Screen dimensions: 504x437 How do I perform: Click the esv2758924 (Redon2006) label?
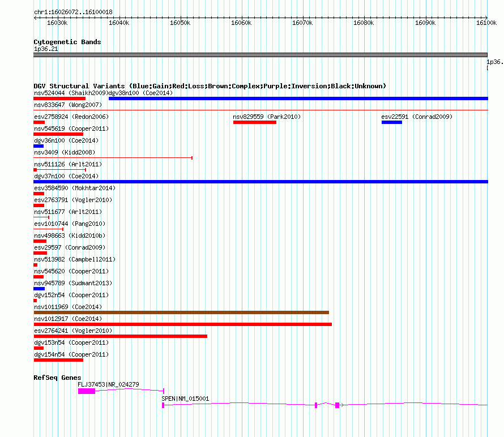71,117
